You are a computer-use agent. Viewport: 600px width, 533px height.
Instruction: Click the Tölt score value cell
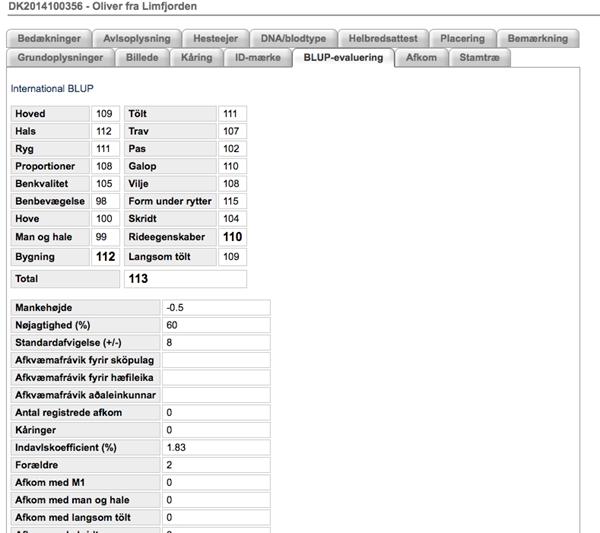232,114
